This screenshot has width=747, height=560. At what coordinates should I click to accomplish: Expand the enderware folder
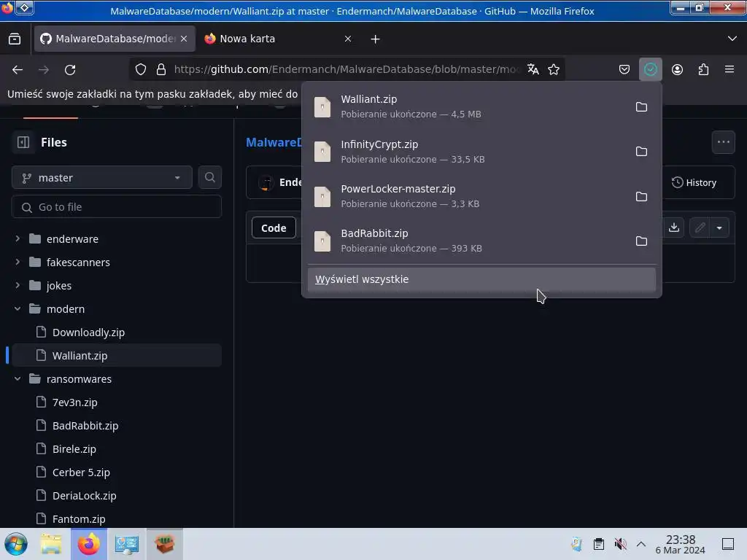(x=18, y=238)
